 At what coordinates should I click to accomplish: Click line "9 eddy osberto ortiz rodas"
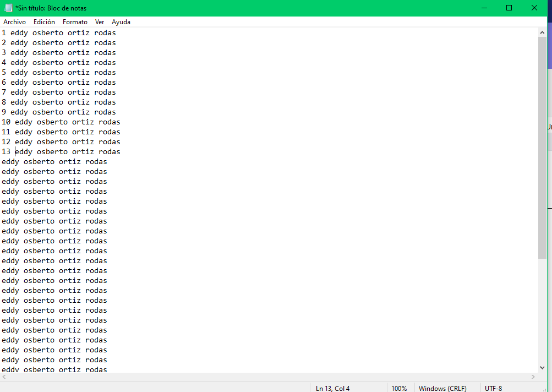pos(59,112)
